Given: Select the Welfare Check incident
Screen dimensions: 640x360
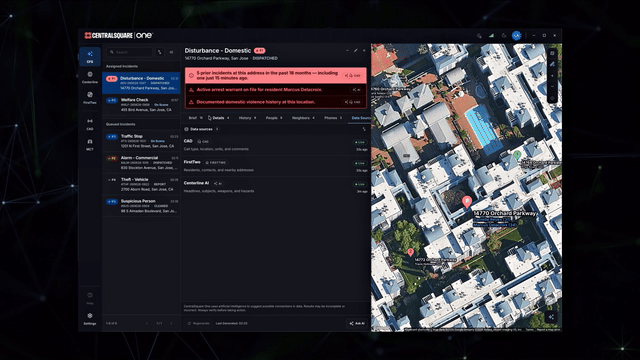Looking at the screenshot, I should tap(141, 104).
